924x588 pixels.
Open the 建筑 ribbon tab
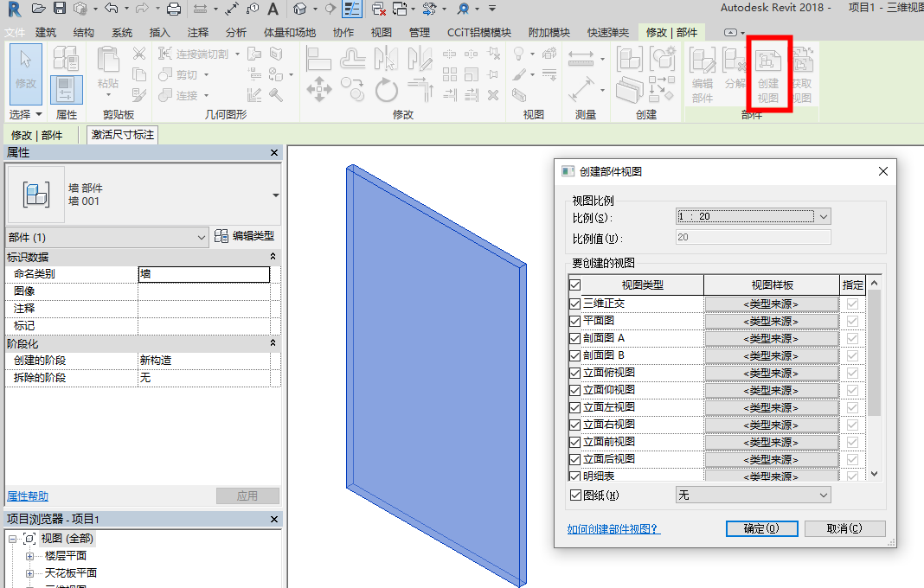pyautogui.click(x=45, y=32)
